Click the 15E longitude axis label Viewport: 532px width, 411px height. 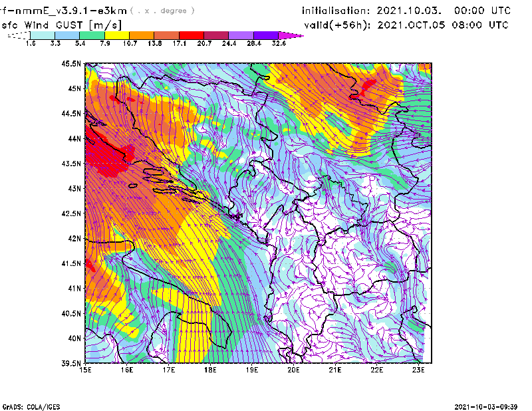point(85,371)
